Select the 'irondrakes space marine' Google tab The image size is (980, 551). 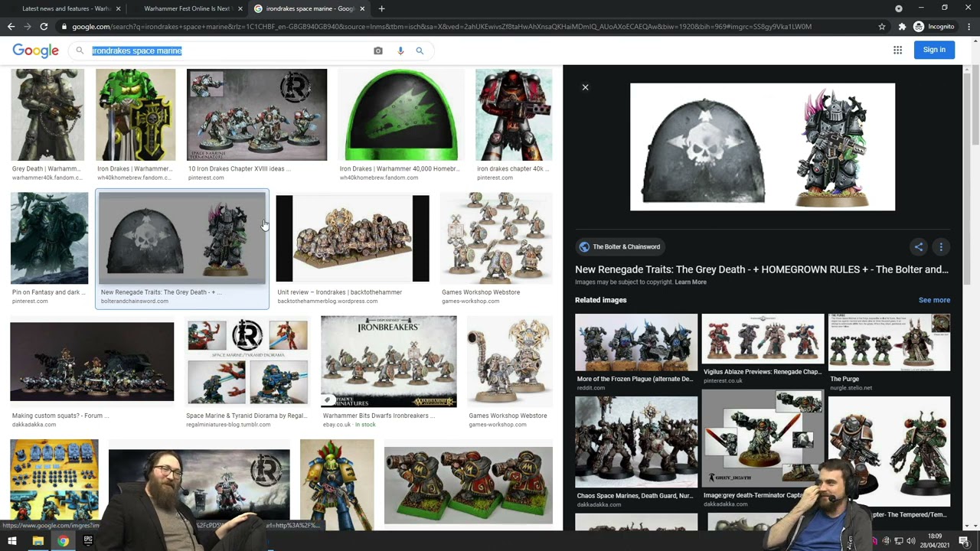click(x=310, y=8)
